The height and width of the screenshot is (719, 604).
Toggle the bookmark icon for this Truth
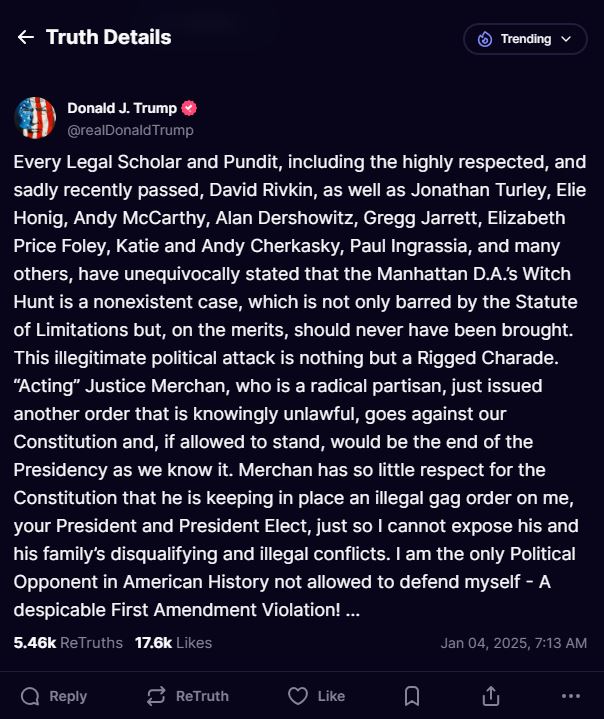tap(411, 696)
